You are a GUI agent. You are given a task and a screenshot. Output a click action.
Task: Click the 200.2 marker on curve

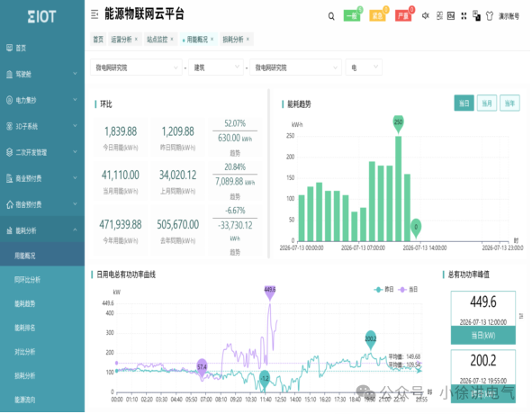coord(371,339)
